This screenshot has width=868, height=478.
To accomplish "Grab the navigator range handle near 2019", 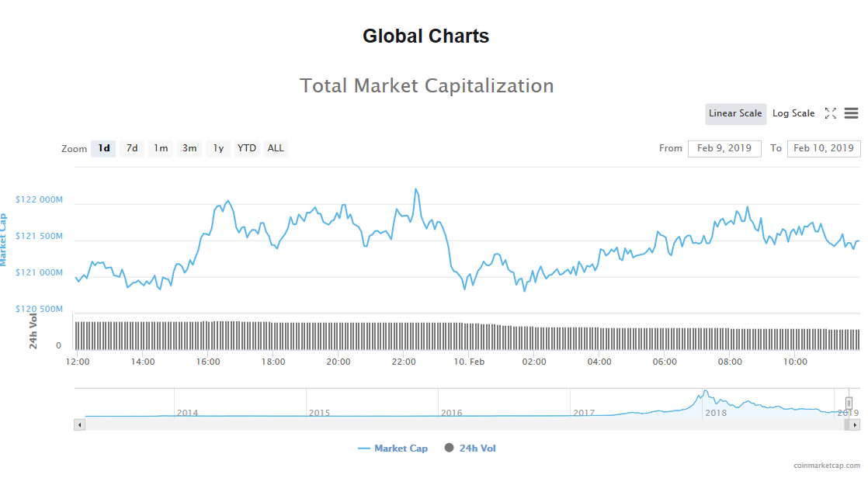I will [x=849, y=403].
